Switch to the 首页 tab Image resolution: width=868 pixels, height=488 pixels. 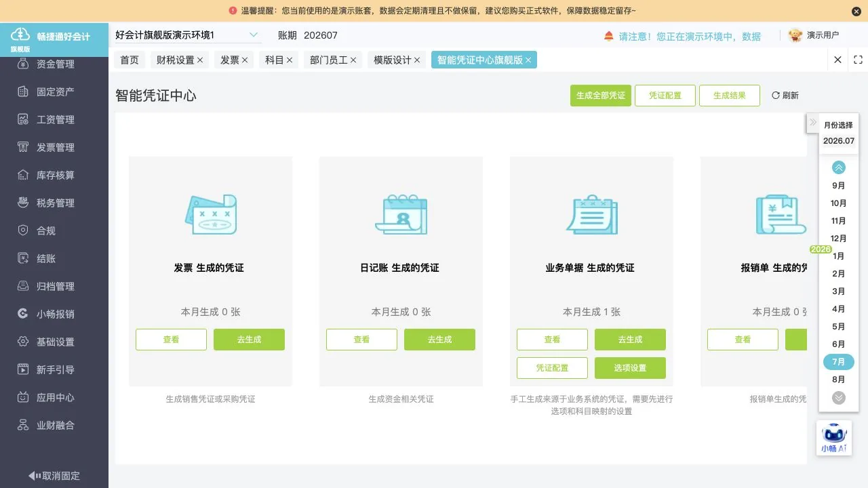130,60
